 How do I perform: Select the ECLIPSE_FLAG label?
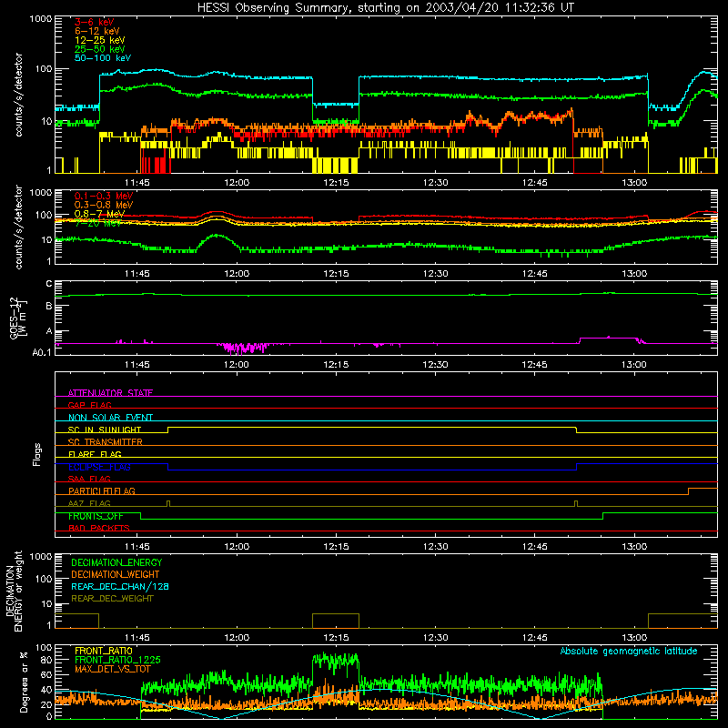point(99,467)
